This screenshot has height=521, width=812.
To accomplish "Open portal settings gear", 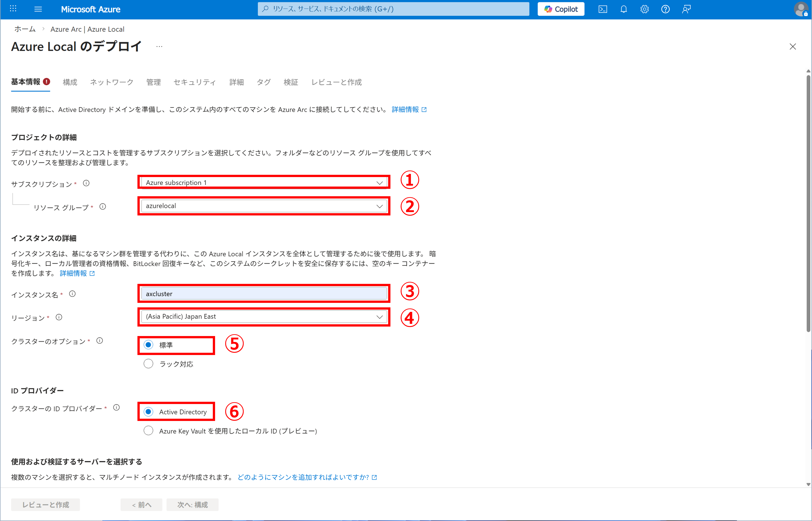I will (644, 9).
